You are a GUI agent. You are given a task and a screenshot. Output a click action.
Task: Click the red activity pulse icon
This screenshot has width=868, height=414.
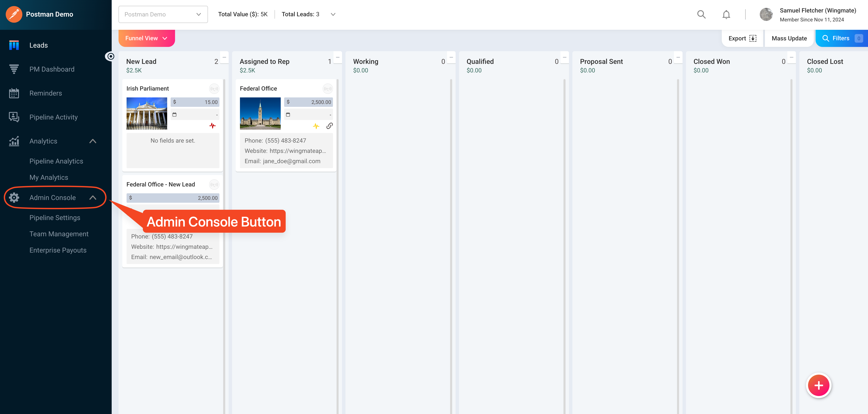tap(212, 126)
